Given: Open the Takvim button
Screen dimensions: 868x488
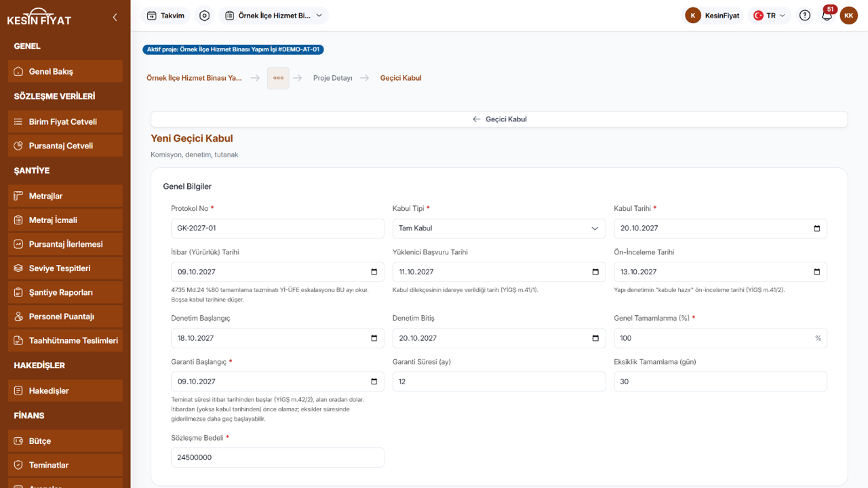Looking at the screenshot, I should point(166,16).
